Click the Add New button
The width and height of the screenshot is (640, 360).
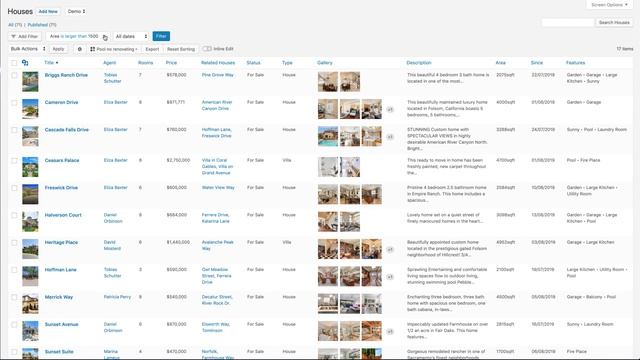tap(48, 11)
